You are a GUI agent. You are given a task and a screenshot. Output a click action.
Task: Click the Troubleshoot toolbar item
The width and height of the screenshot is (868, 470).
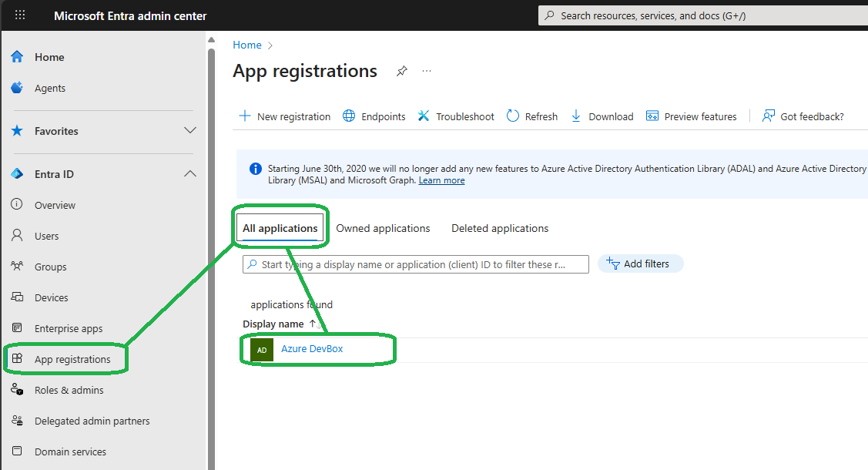click(456, 116)
